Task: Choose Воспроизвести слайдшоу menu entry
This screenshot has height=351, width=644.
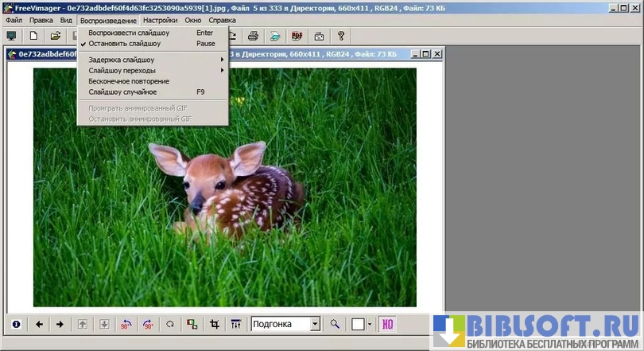Action: 129,33
